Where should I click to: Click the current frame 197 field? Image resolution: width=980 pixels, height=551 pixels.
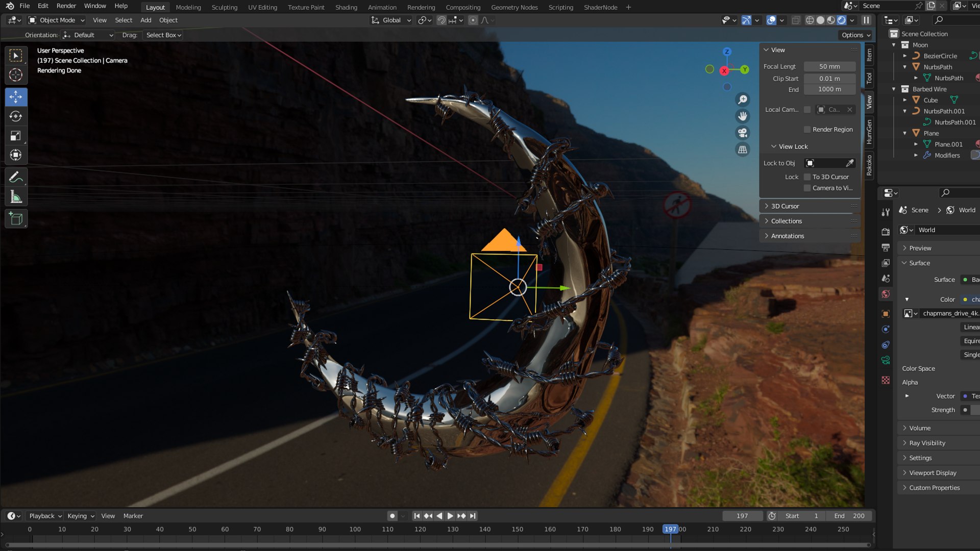[x=742, y=516]
